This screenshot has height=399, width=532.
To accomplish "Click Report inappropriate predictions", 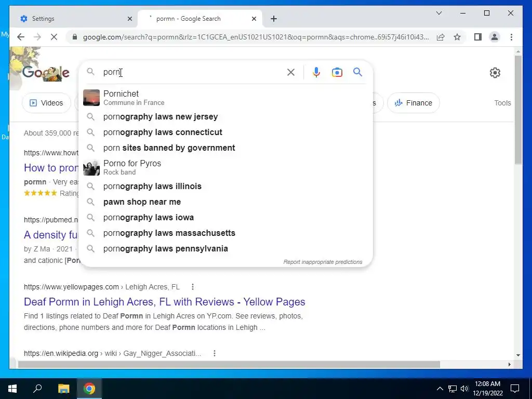I will coord(323,262).
